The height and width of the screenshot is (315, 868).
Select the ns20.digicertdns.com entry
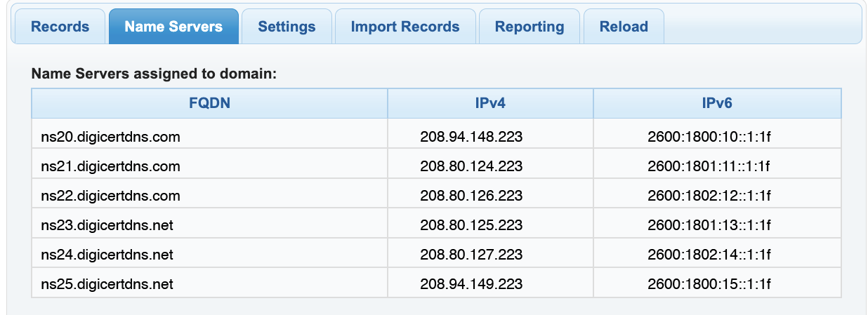pos(110,137)
